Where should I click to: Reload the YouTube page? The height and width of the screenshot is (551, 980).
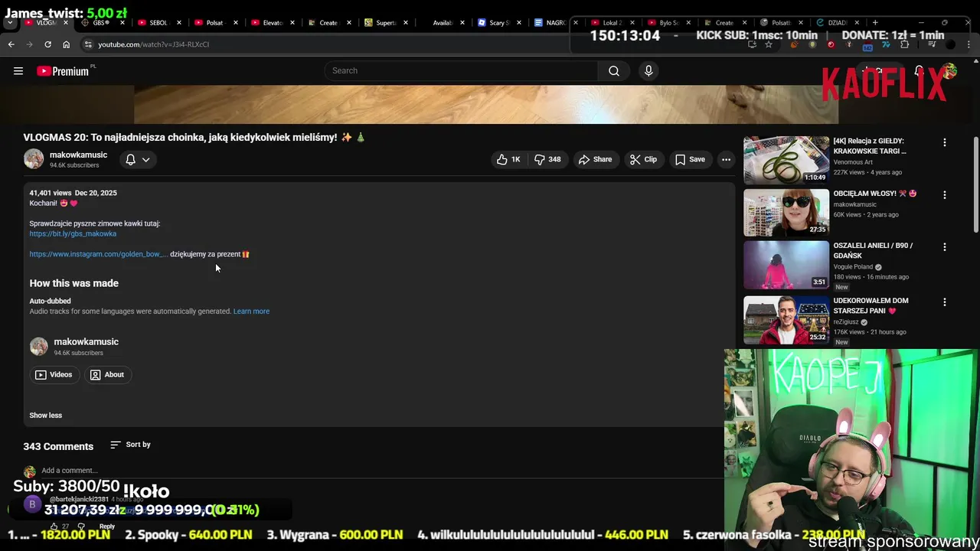click(47, 44)
